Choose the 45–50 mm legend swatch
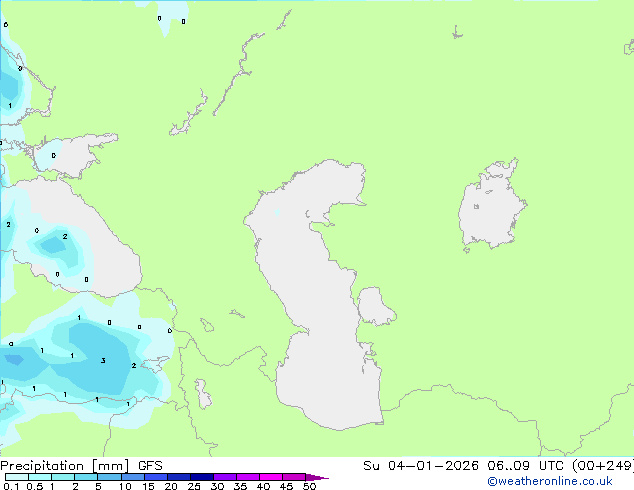Image resolution: width=634 pixels, height=490 pixels. (x=294, y=477)
